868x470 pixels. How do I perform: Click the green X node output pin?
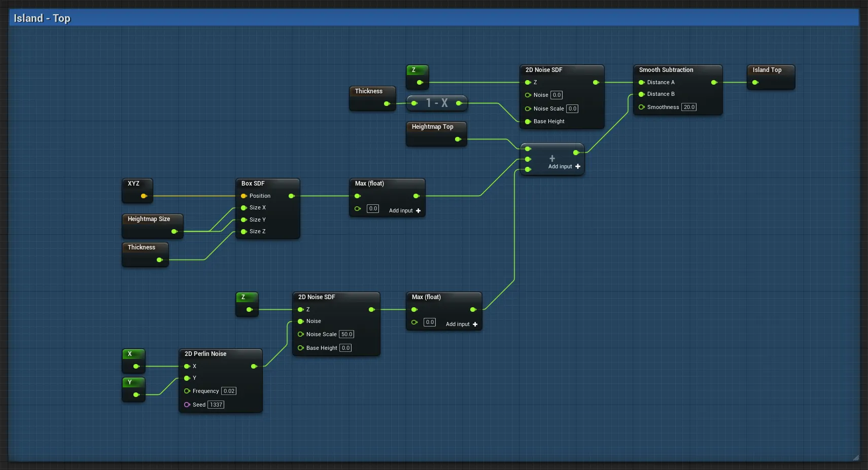click(x=136, y=366)
